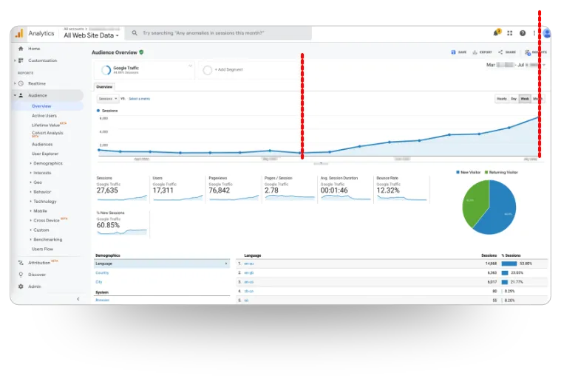Open the All Web Site Data dropdown
This screenshot has height=392, width=561.
point(91,35)
